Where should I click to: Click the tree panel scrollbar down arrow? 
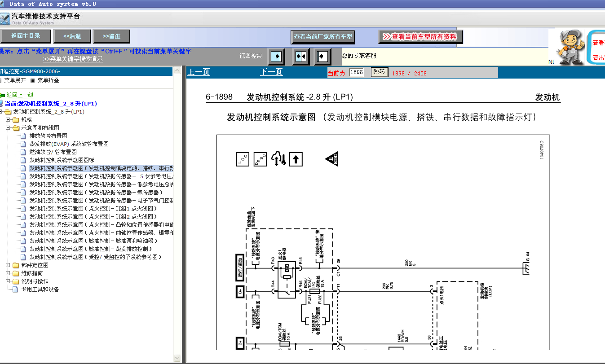(x=177, y=358)
